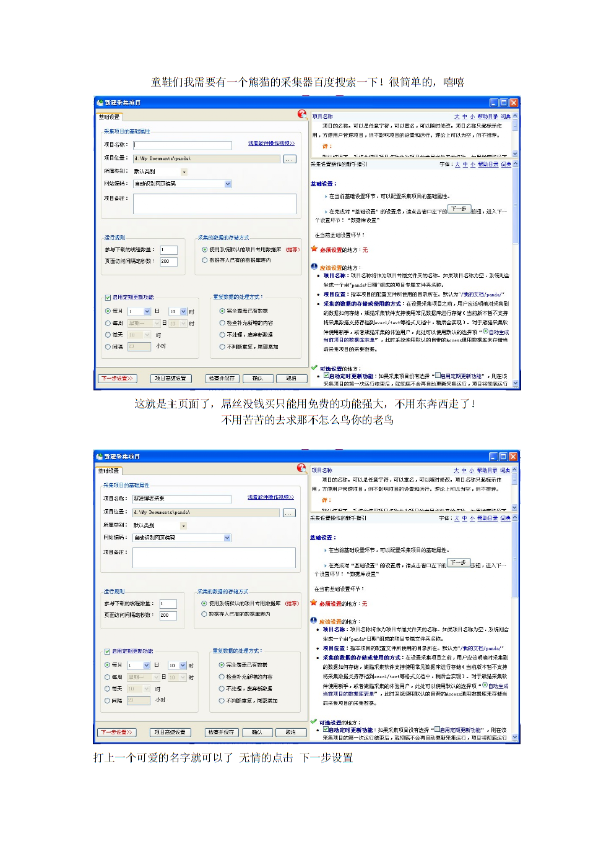Switch to 基础设置 tab in upper dialog

(x=110, y=117)
